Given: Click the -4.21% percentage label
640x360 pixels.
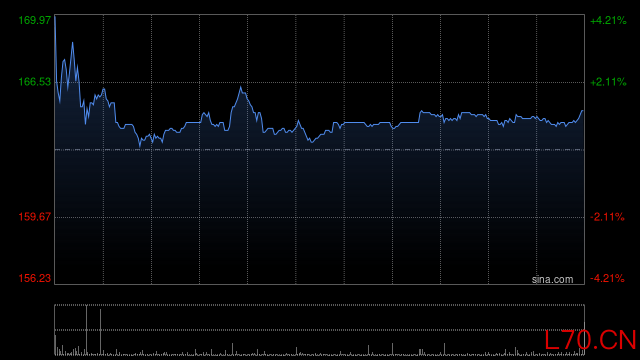Looking at the screenshot, I should [607, 278].
